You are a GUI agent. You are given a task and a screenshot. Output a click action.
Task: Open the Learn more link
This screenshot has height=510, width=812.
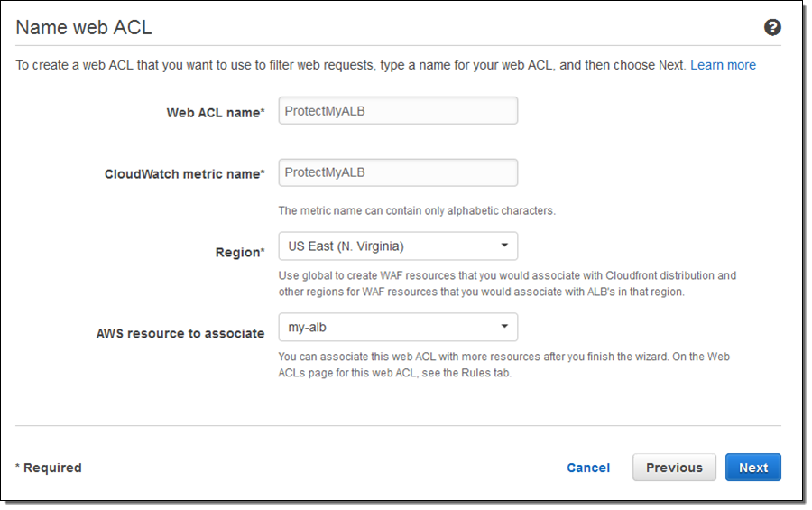coord(723,65)
